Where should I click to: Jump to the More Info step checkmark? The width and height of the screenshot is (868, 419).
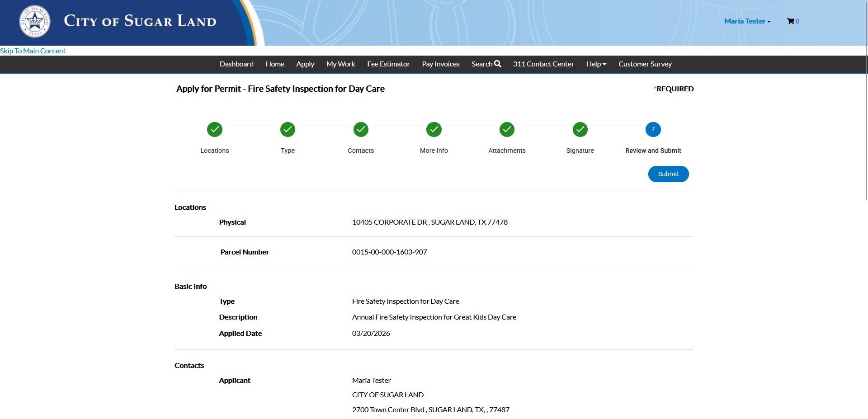point(434,130)
